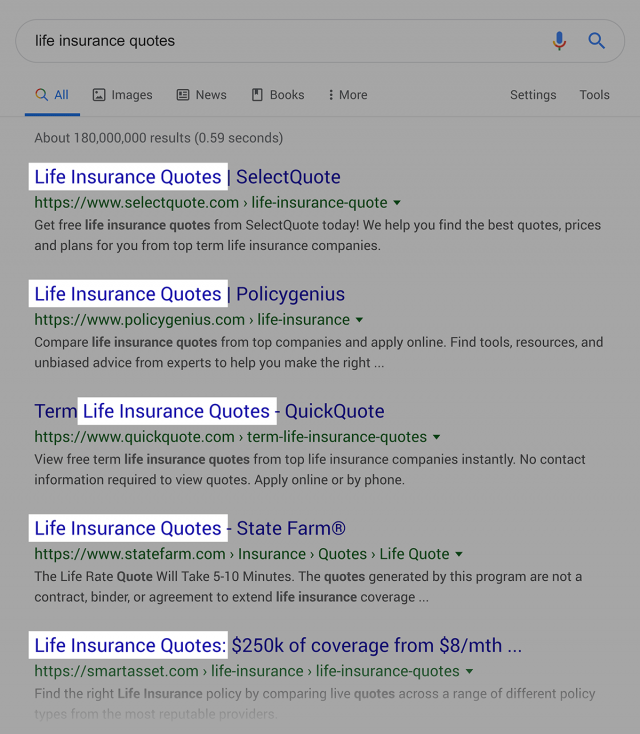Open search Settings
Screen dimensions: 640x734
tap(533, 95)
